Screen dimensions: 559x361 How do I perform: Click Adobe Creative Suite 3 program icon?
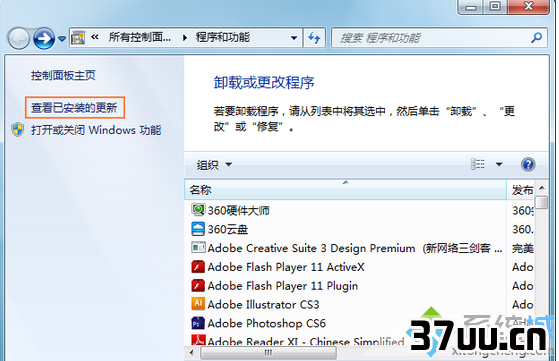(198, 247)
